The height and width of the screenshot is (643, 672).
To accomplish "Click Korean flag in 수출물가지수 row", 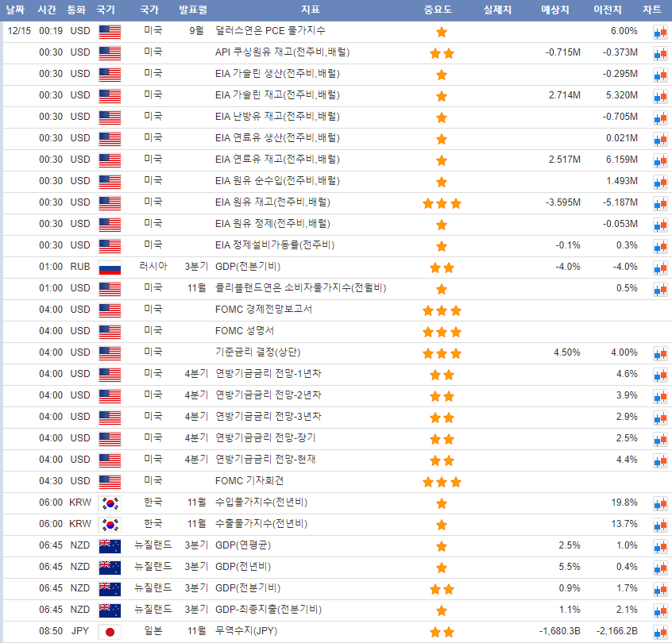I will click(x=110, y=525).
